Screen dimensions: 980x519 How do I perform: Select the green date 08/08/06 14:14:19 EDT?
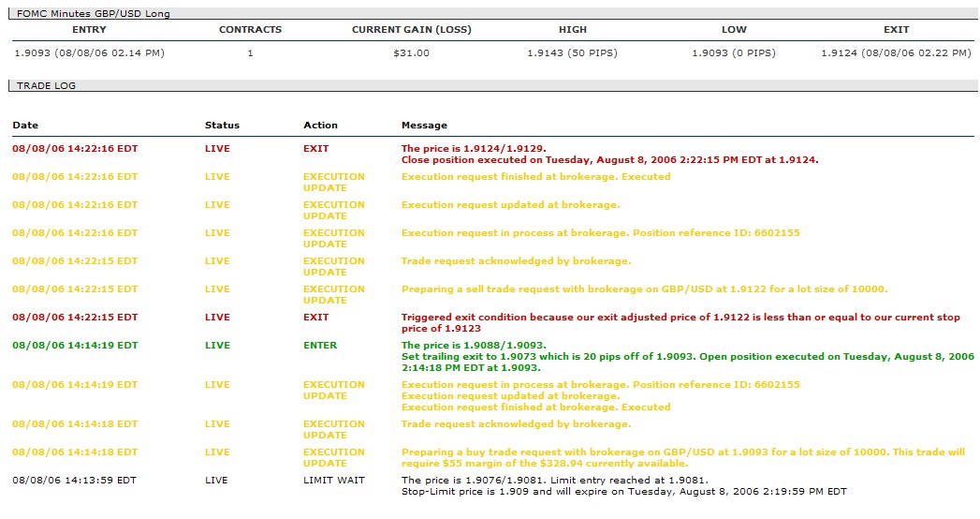pos(75,345)
